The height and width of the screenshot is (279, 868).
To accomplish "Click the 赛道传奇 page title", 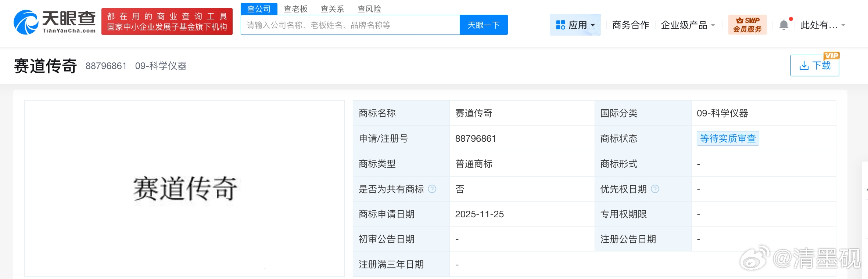I will pos(46,66).
